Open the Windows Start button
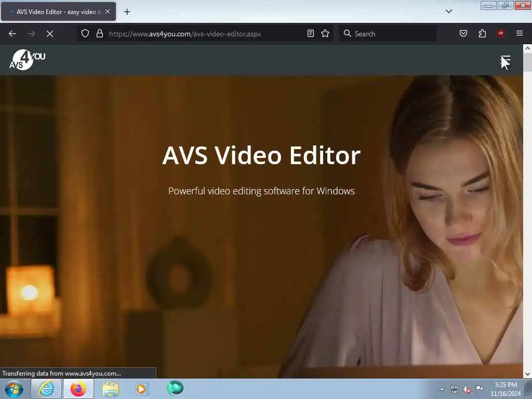Viewport: 532px width, 399px height. [x=14, y=389]
